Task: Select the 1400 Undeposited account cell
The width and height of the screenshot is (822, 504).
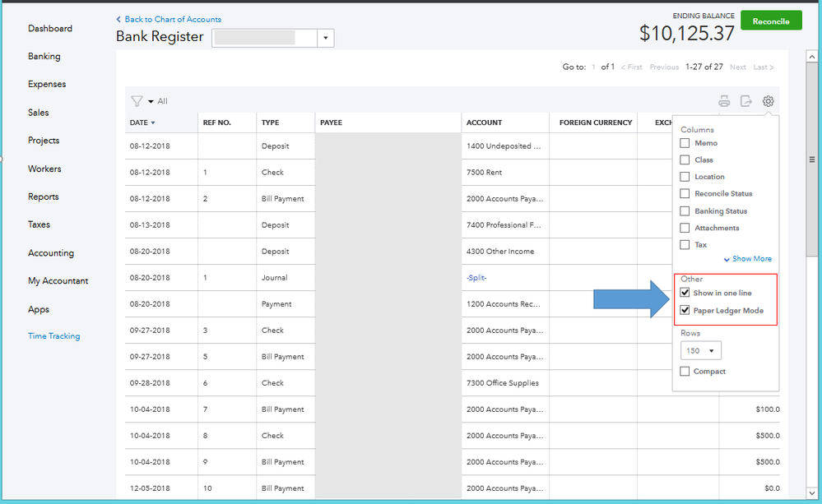Action: point(504,146)
